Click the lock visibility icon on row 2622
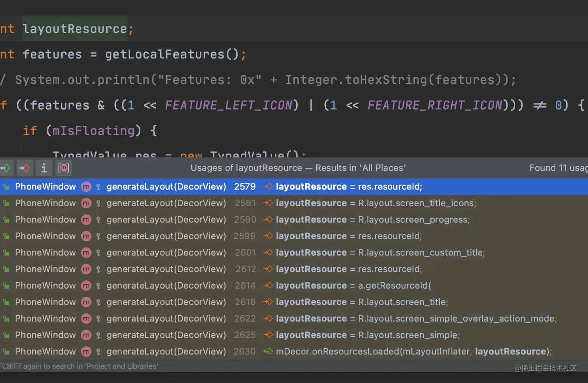This screenshot has height=383, width=588. click(x=98, y=319)
